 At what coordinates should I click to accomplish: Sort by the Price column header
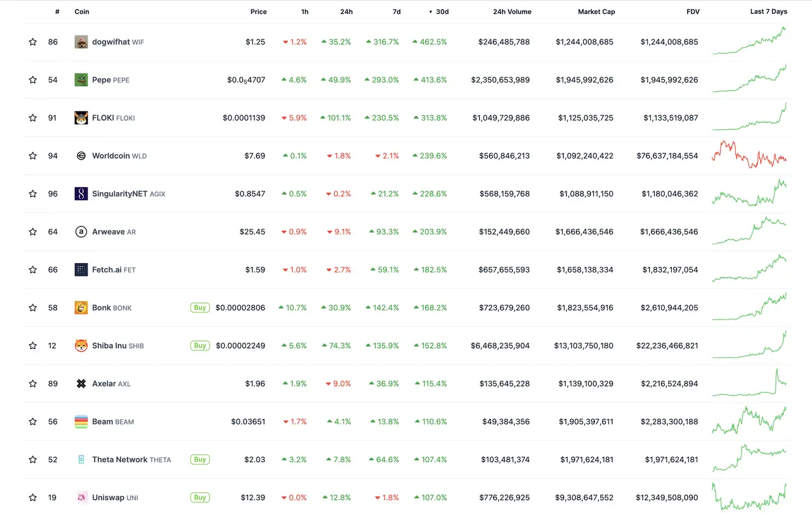pos(258,11)
